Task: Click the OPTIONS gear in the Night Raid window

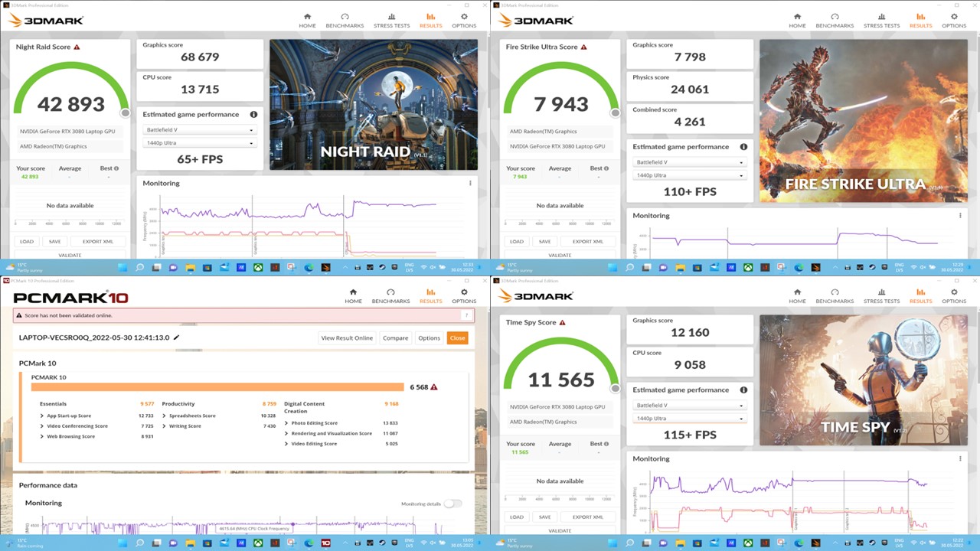Action: point(464,16)
